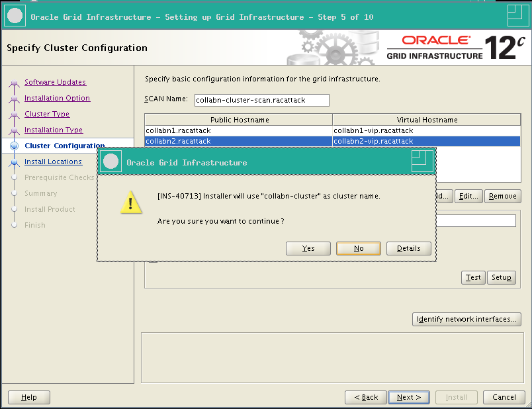Screen dimensions: 532x409
Task: Click the Summary step label
Action: (41, 193)
